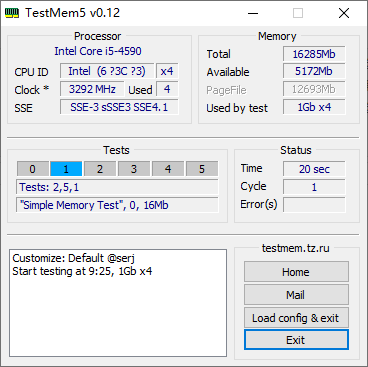Select test number 4 box
This screenshot has height=367, width=368.
tap(168, 169)
